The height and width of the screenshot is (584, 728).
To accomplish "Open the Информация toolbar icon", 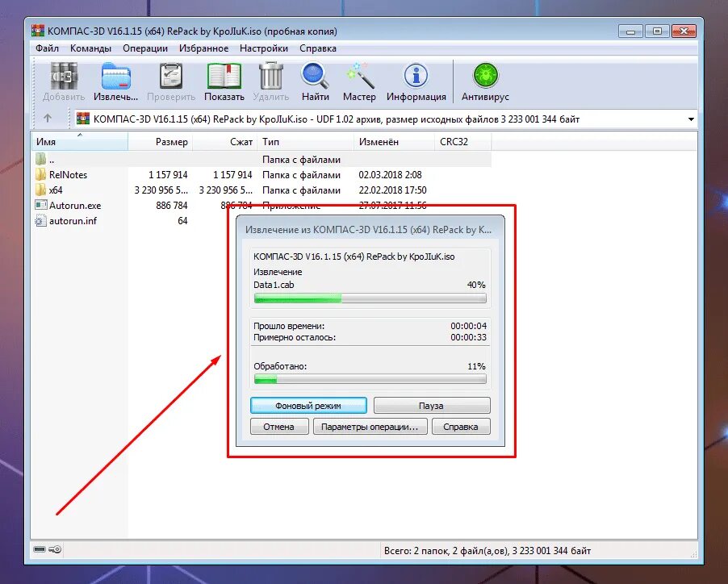I will click(x=416, y=76).
